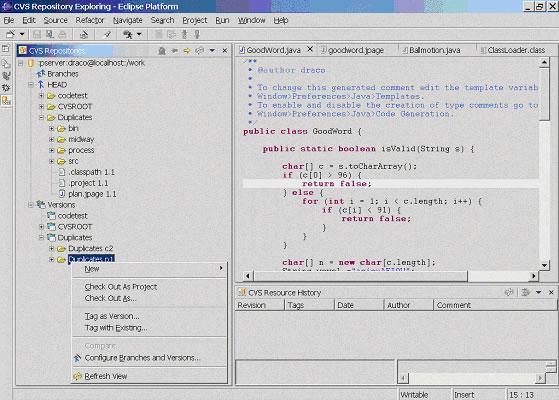Click editor vertical scrollbar down arrow

point(544,265)
